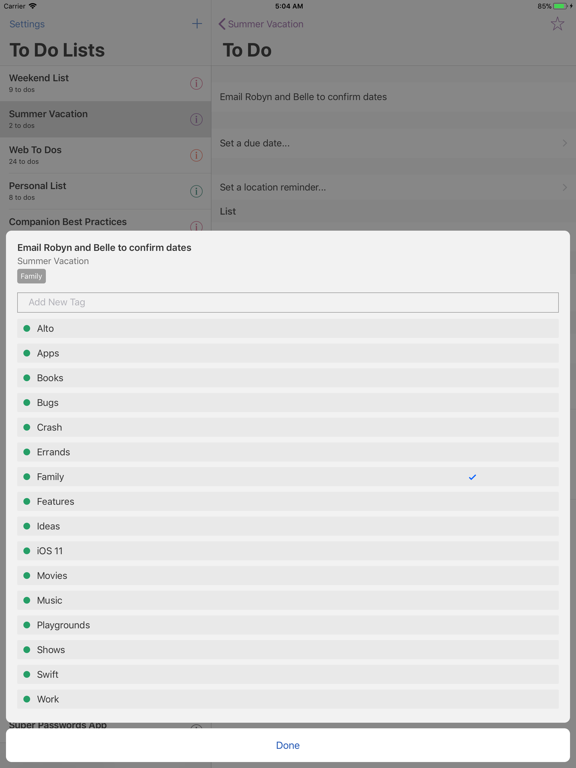Add a new list with plus icon
Screen dimensions: 576x768
click(x=197, y=24)
